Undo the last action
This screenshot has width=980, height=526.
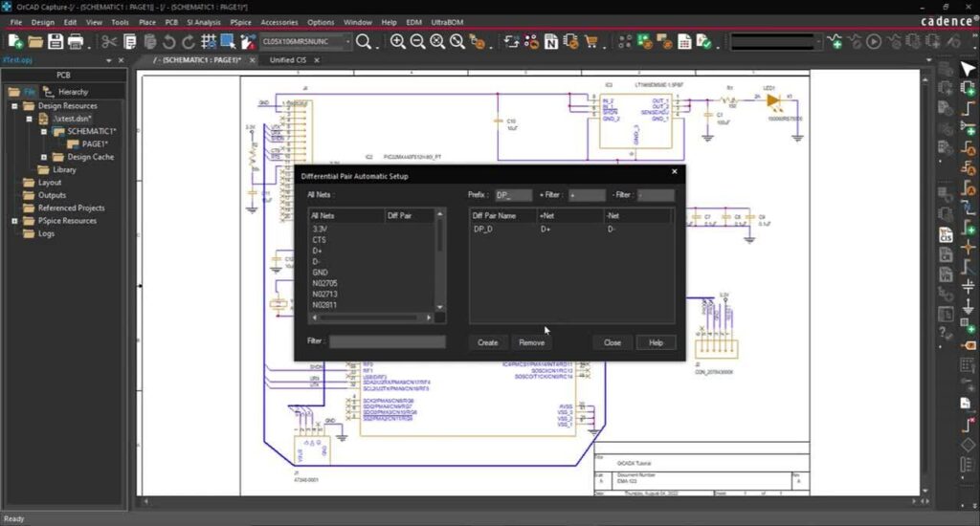click(168, 42)
